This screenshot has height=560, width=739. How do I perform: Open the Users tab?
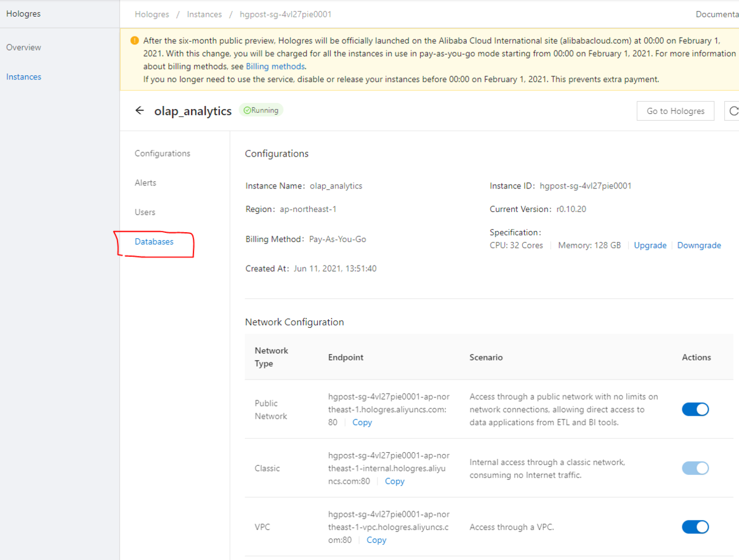(145, 212)
